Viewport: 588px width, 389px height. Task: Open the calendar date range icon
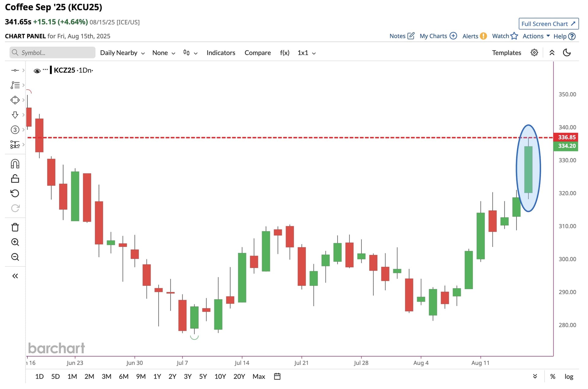pyautogui.click(x=277, y=376)
